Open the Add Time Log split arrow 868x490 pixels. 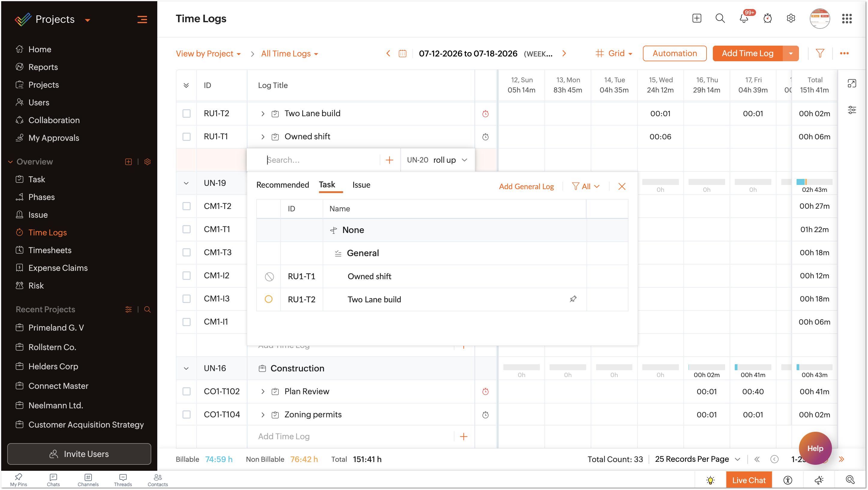[791, 53]
